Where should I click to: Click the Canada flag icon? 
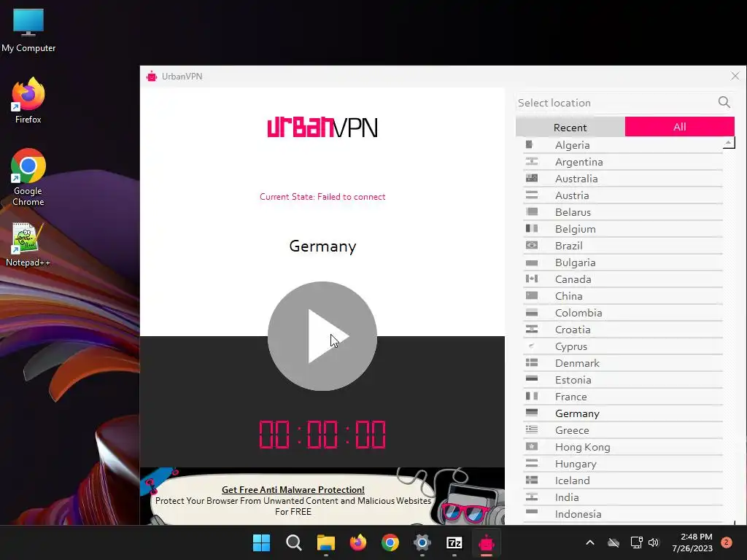pyautogui.click(x=532, y=279)
